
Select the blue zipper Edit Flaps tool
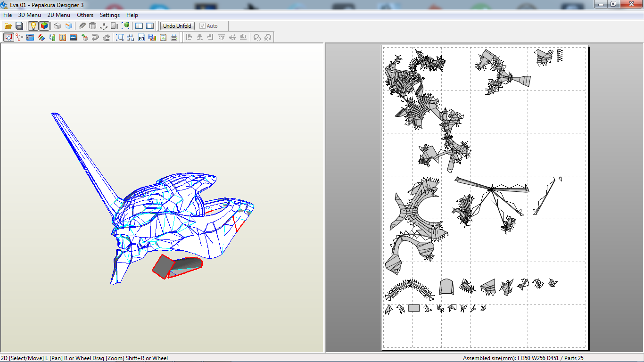pos(30,37)
